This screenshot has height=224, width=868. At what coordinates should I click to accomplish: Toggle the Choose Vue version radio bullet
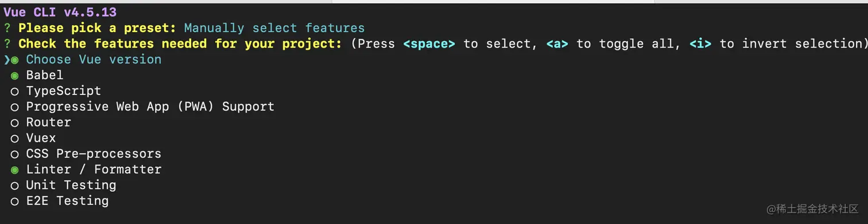click(x=14, y=60)
